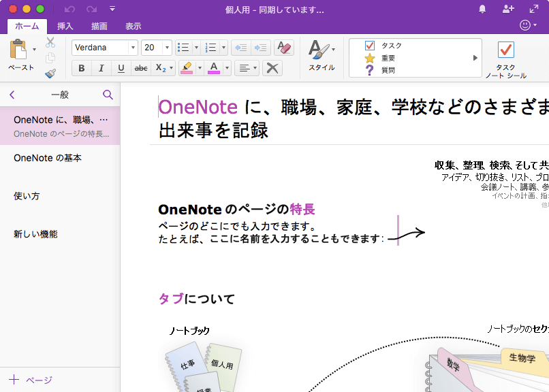This screenshot has width=549, height=392.
Task: Apply the magenta font color
Action: tap(214, 68)
